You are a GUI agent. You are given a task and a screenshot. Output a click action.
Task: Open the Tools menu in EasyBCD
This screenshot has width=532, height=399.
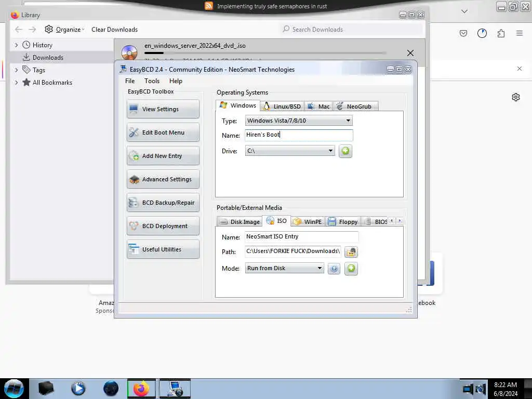coord(152,81)
